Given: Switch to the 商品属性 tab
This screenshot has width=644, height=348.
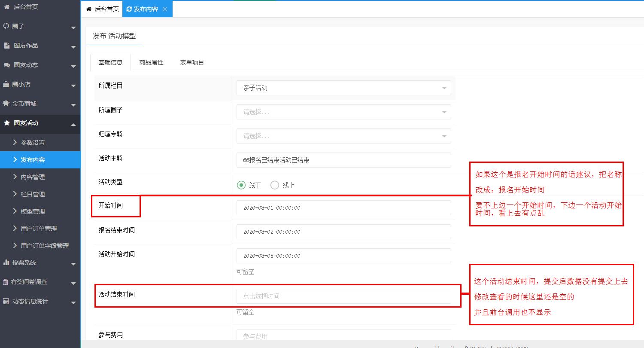Looking at the screenshot, I should pyautogui.click(x=151, y=62).
